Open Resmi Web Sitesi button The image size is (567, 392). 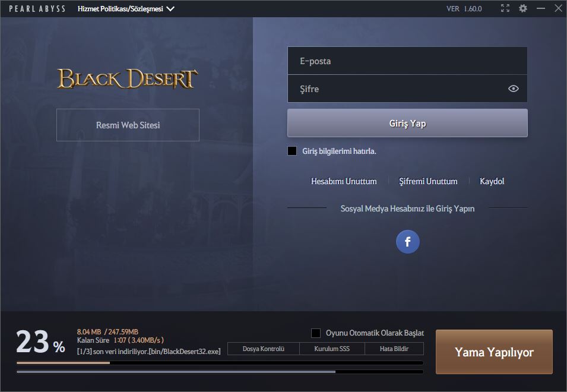tap(128, 125)
